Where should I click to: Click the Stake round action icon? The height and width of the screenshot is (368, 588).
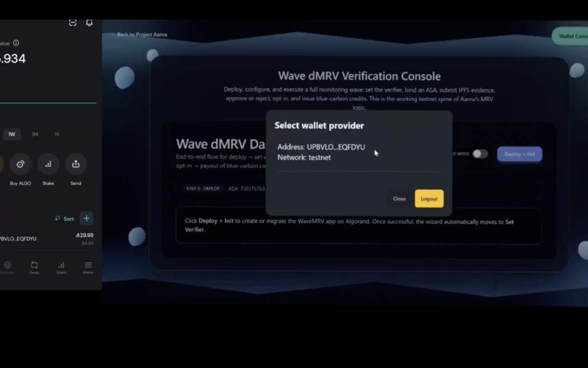coord(48,164)
